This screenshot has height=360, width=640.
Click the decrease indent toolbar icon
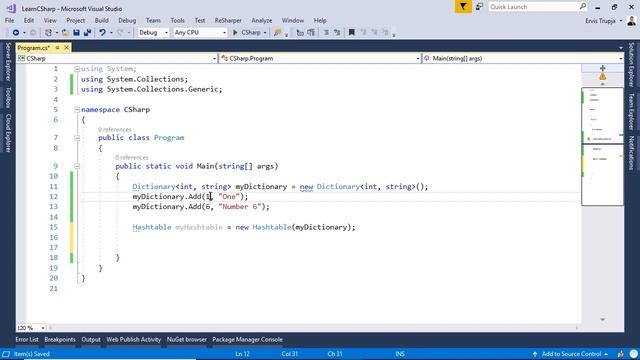326,32
